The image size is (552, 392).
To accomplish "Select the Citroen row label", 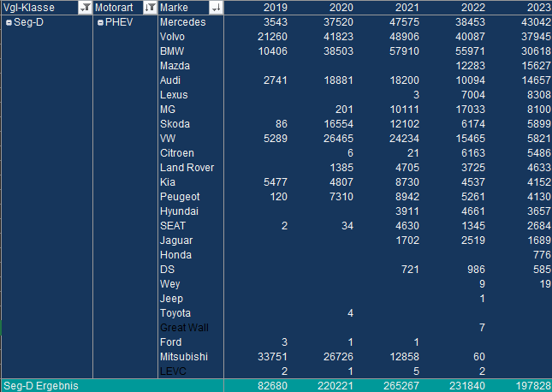I will point(177,153).
